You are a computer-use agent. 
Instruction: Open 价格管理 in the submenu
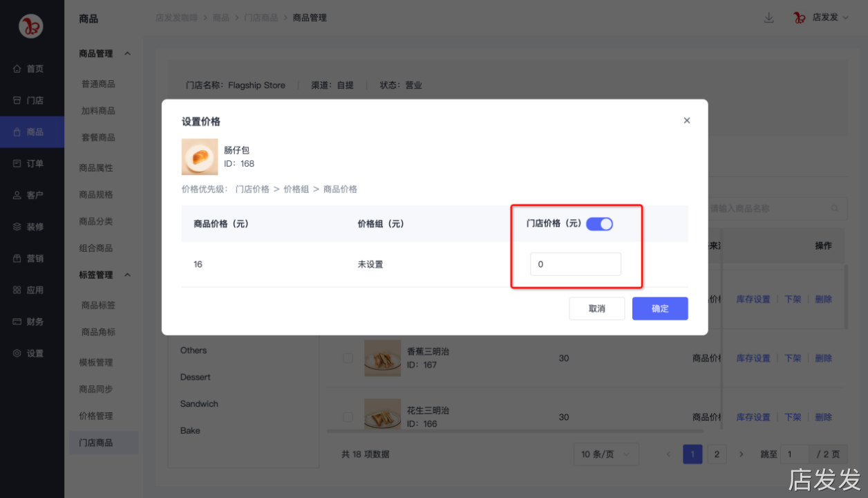(96, 416)
